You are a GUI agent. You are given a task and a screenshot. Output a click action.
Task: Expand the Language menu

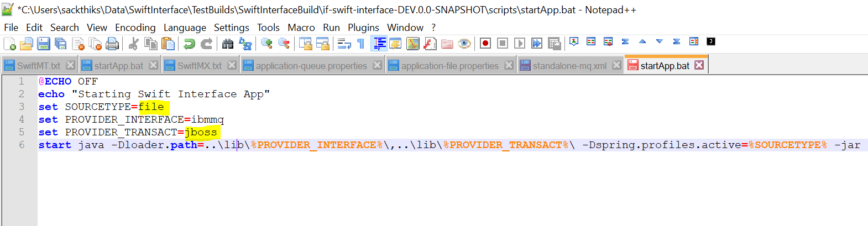[185, 28]
